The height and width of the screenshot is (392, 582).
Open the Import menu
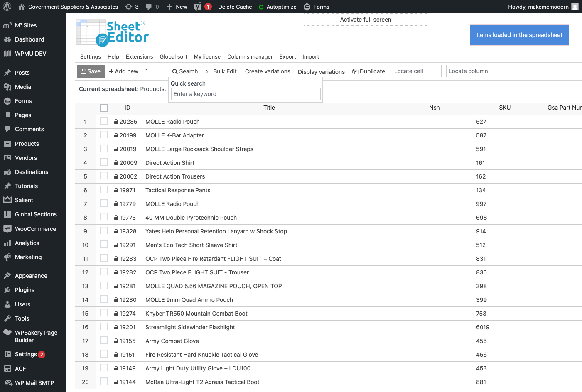pos(311,57)
